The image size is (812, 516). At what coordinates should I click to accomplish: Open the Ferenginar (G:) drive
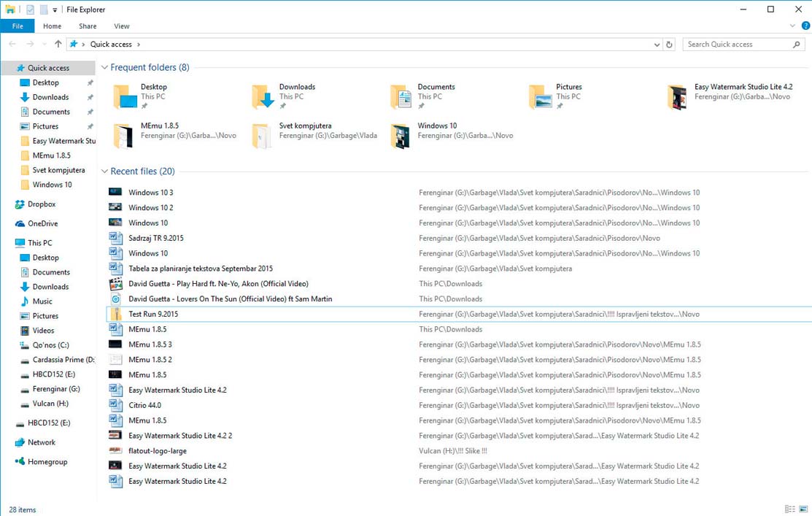pos(56,388)
